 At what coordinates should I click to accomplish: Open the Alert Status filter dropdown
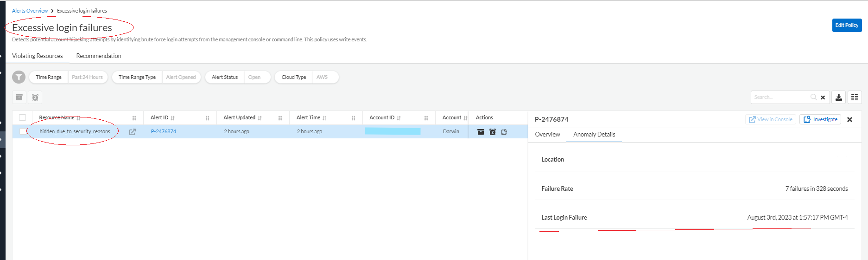[238, 77]
